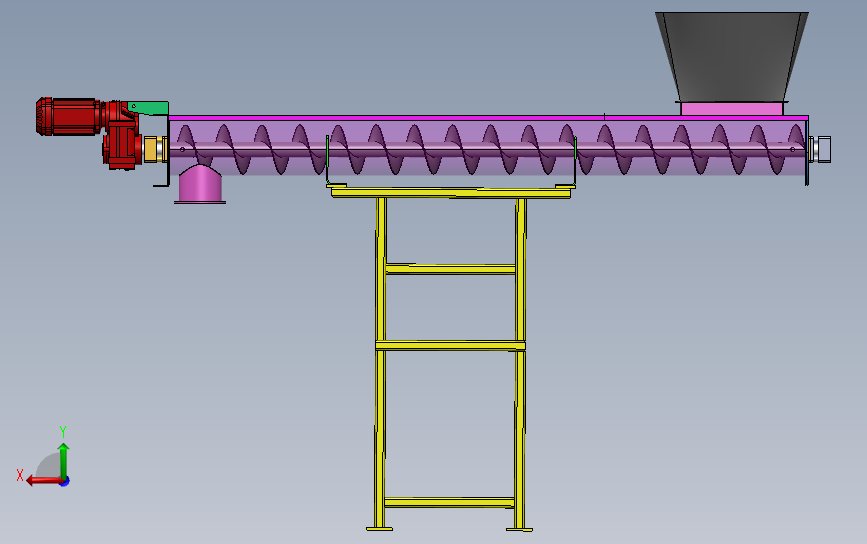Pick the gray end bearing on the right
The height and width of the screenshot is (544, 867).
point(821,149)
